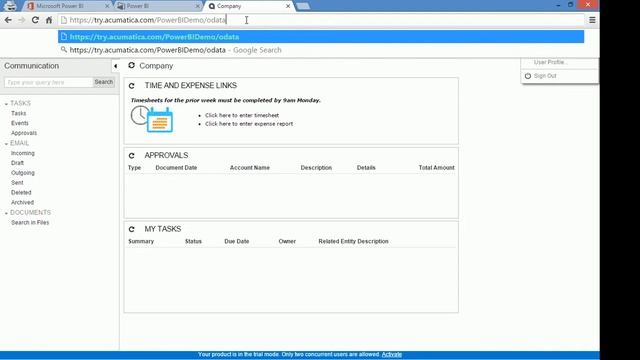Click the Chrome user avatar icon
The height and width of the screenshot is (360, 640).
click(10, 6)
